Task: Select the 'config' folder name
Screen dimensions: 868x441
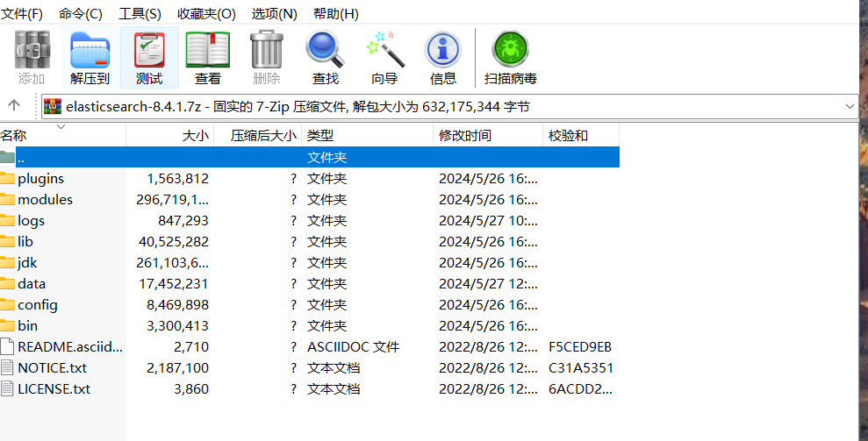Action: click(x=38, y=304)
